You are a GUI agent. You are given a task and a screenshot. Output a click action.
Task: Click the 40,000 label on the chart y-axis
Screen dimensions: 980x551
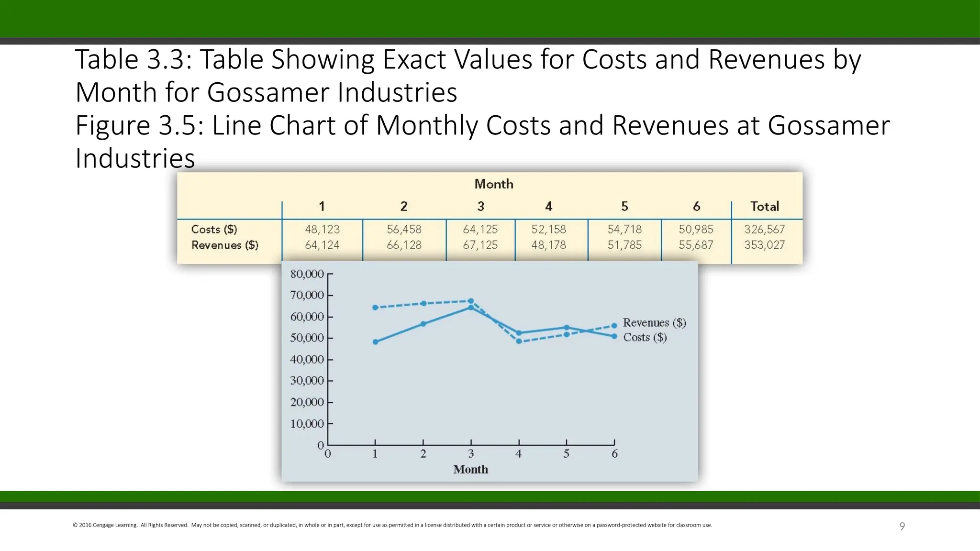tap(307, 359)
